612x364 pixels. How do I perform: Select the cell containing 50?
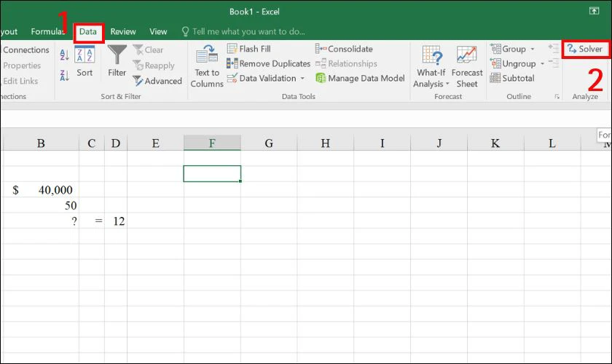(41, 205)
